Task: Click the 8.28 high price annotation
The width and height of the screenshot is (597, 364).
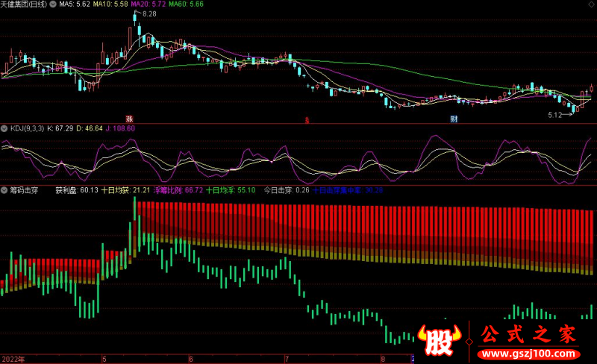Action: 149,14
